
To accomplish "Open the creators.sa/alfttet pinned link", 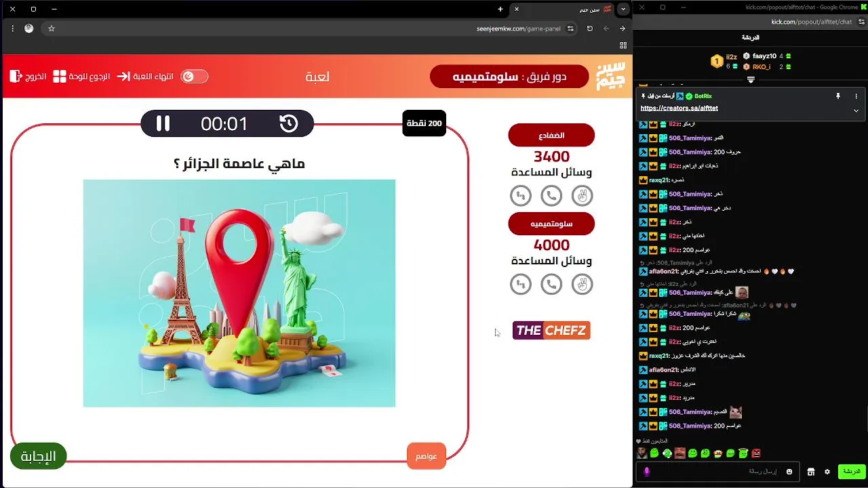I will tap(679, 108).
